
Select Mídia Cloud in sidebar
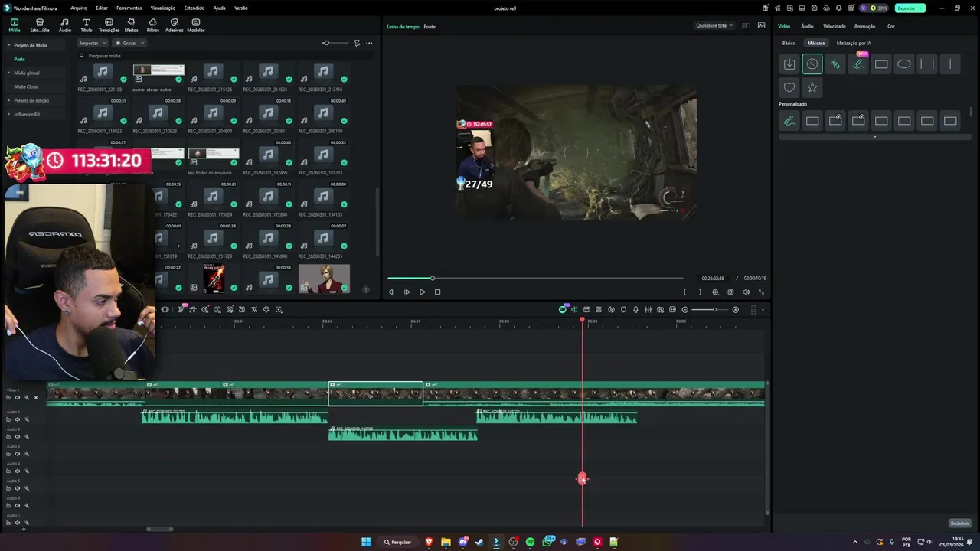click(26, 86)
